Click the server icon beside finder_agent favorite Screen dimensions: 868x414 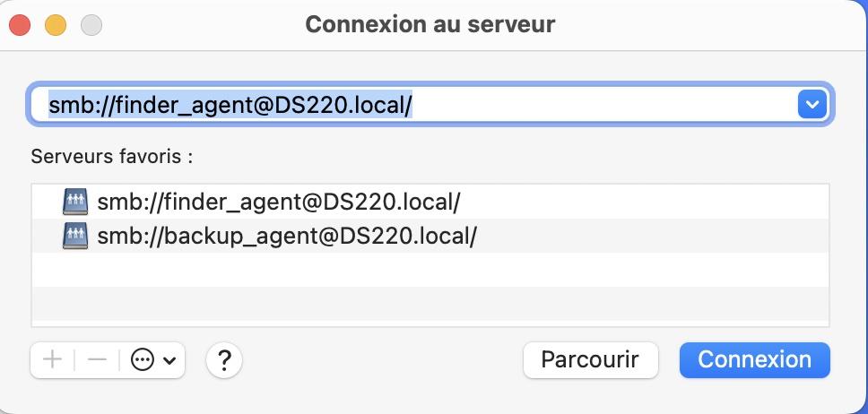75,202
